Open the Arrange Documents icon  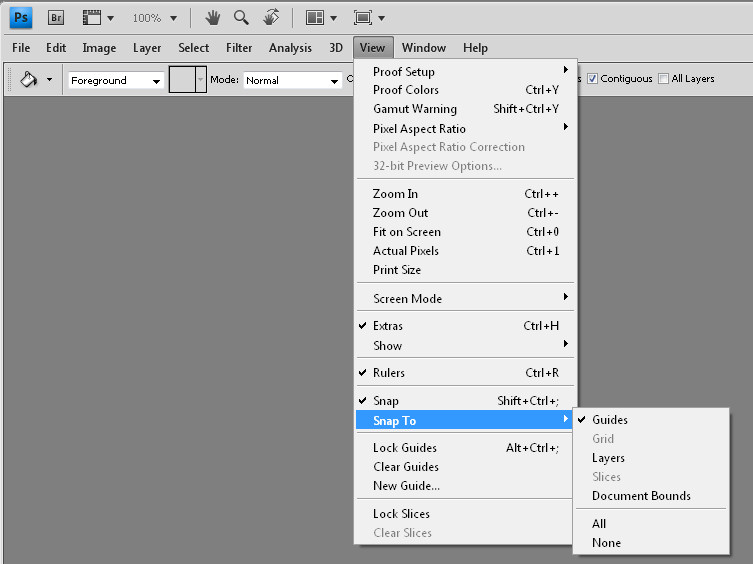coord(315,18)
